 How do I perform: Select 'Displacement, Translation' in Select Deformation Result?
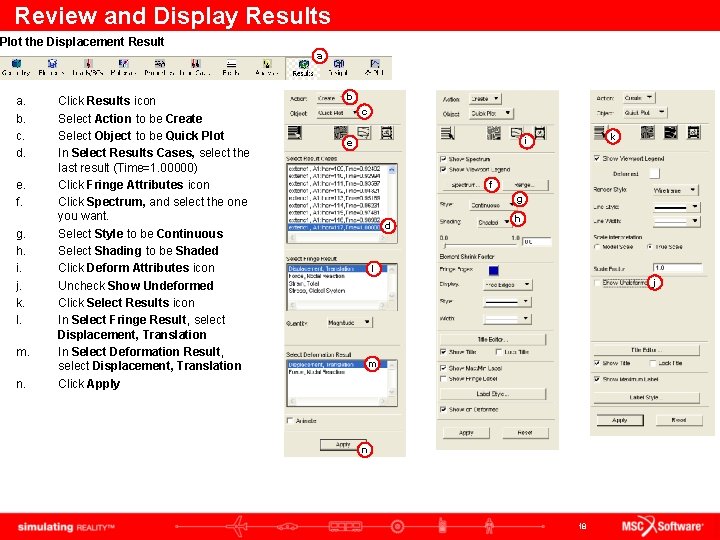tap(338, 365)
